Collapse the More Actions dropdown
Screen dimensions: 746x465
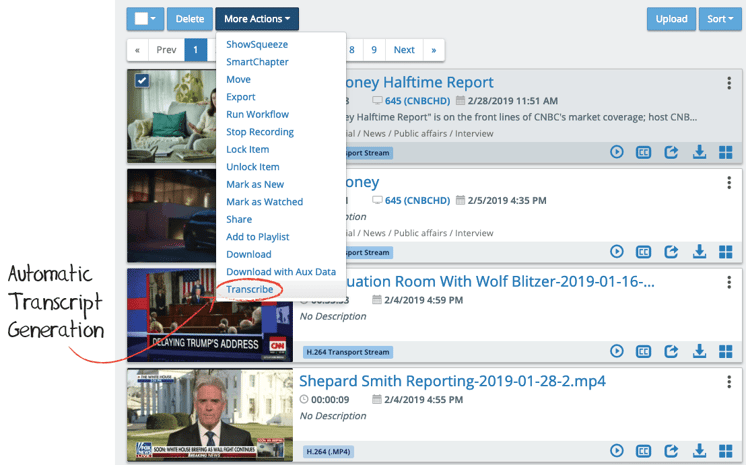click(x=256, y=19)
